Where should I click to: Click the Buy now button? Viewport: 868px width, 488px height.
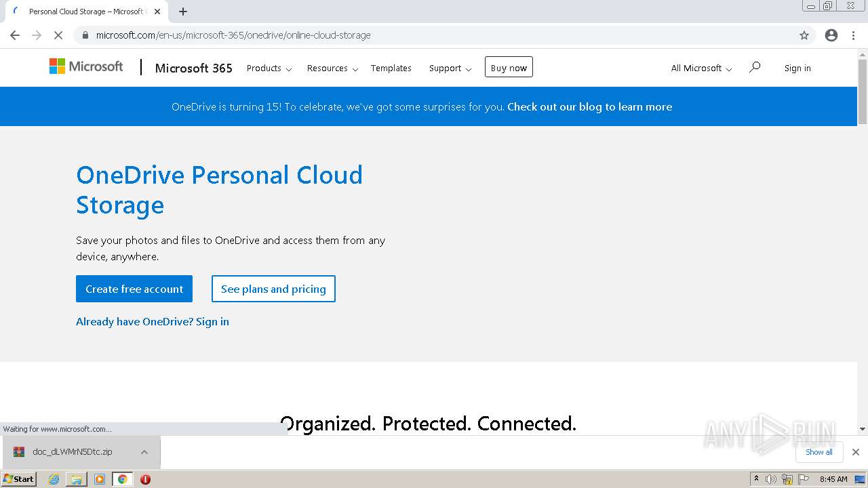pyautogui.click(x=509, y=67)
